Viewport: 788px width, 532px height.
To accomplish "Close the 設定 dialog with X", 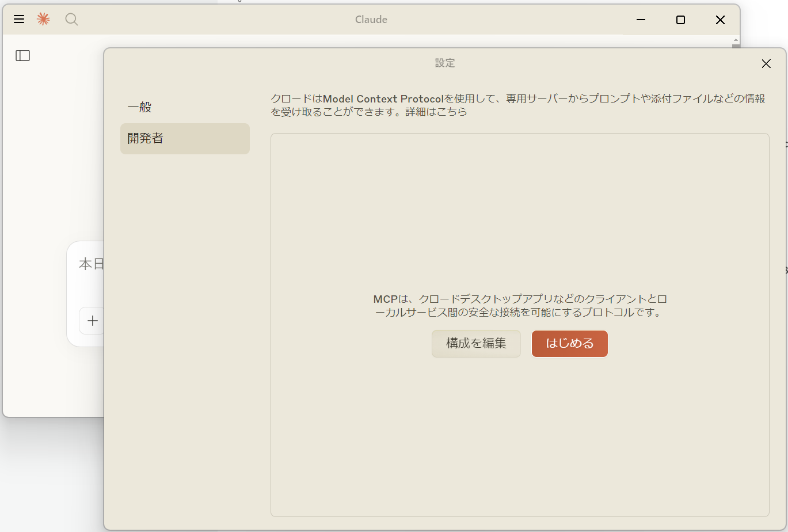I will (766, 64).
